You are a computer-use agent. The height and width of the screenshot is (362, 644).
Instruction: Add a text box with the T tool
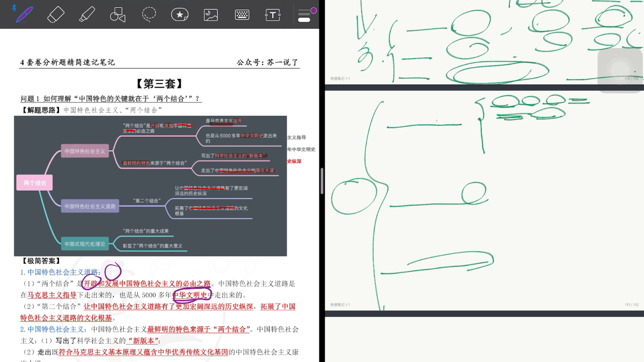click(273, 15)
